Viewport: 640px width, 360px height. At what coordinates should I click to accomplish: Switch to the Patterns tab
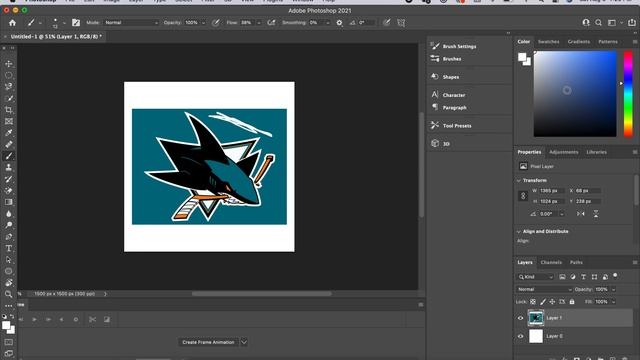608,42
